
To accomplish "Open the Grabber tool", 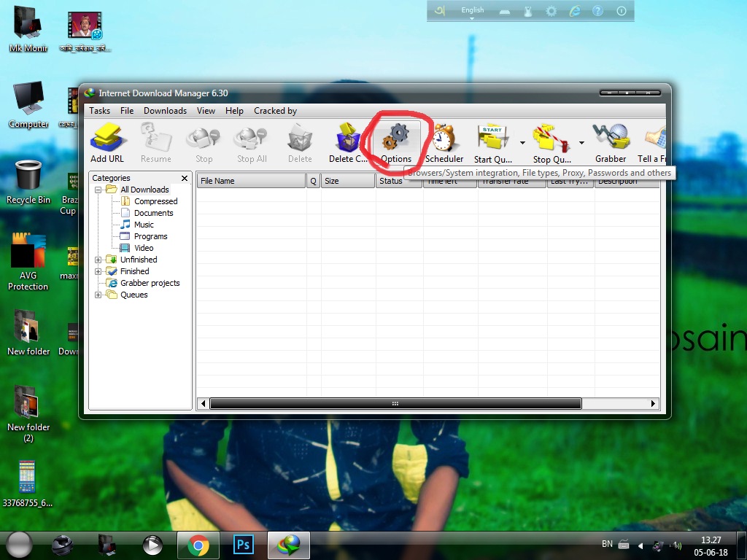I will pyautogui.click(x=611, y=143).
